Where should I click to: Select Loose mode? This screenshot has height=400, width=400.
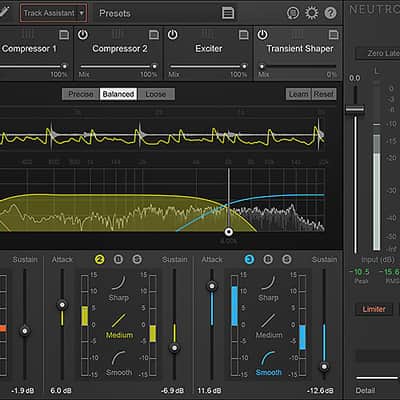tap(156, 94)
